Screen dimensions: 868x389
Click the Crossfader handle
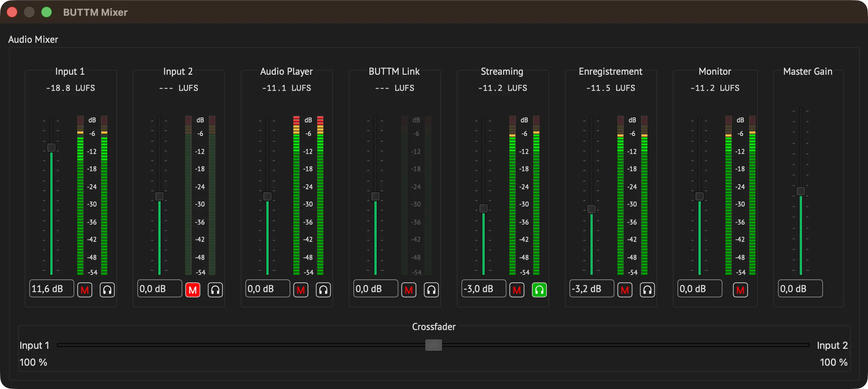pos(434,345)
